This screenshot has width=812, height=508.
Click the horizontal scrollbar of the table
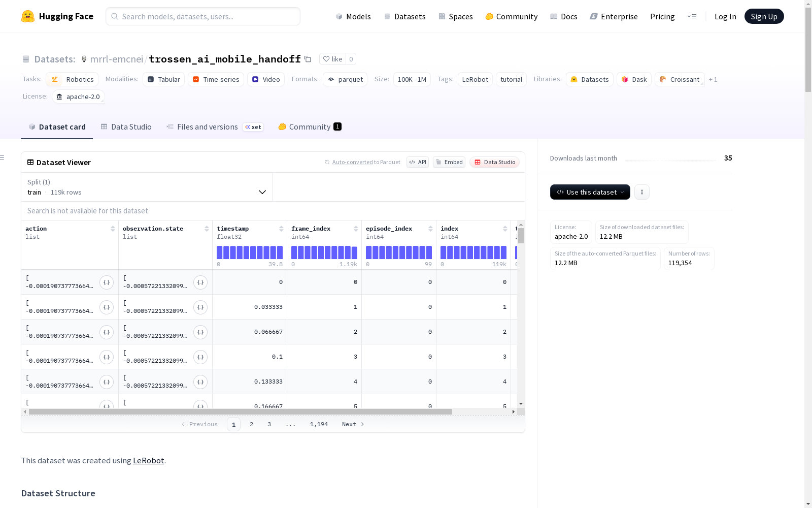[240, 411]
